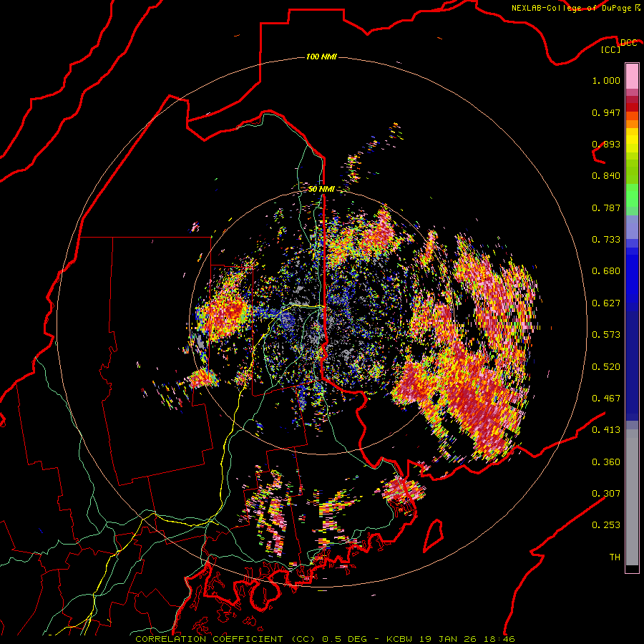644x644 pixels.
Task: Click the KCBW station identifier
Action: 401,639
